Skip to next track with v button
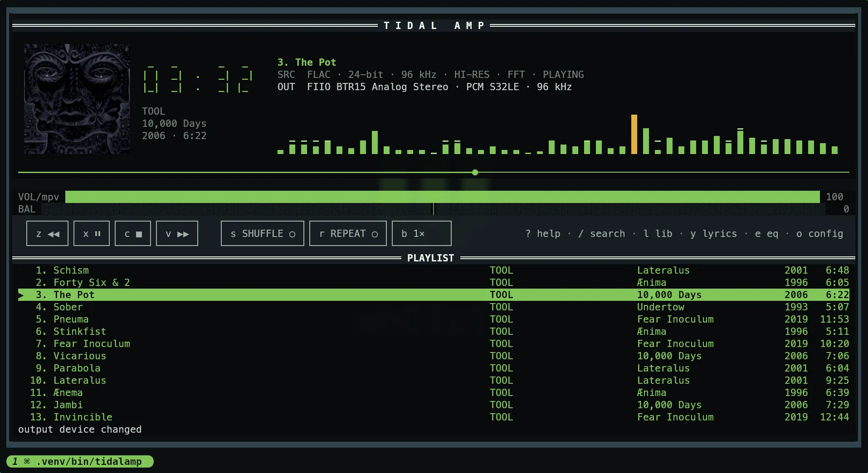Screen dimensions: 868x473 [177, 233]
